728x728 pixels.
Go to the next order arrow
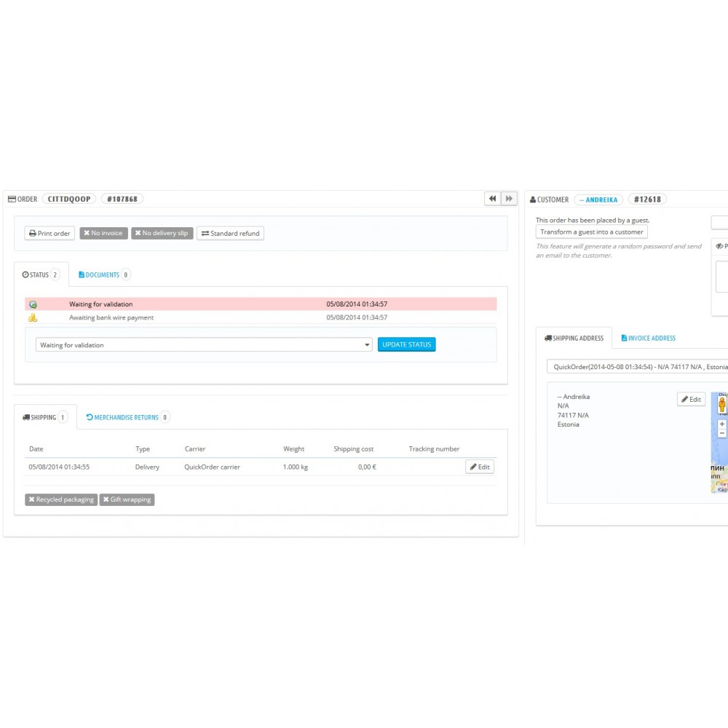click(x=509, y=199)
